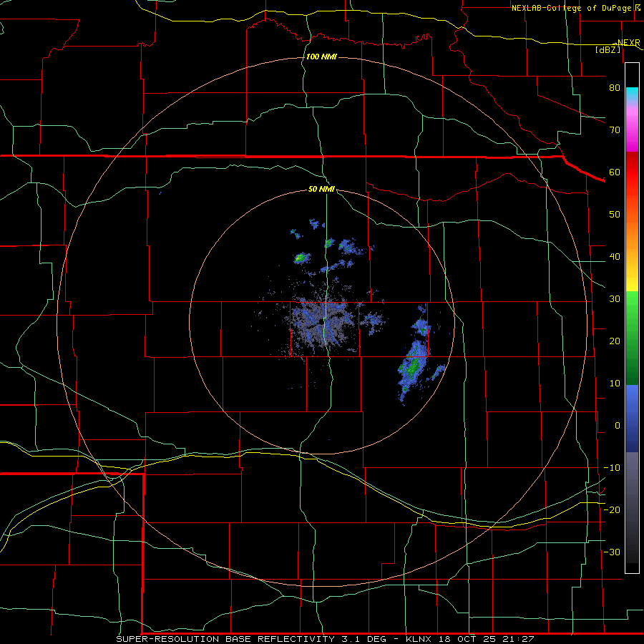644x644 pixels.
Task: Click the 20 value on reflectivity scale
Action: pos(615,341)
